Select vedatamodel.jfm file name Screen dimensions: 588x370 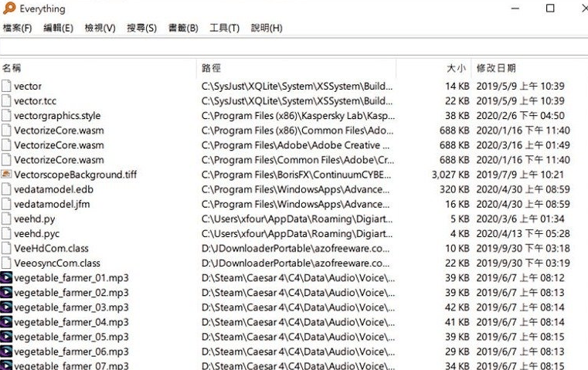[x=52, y=204]
